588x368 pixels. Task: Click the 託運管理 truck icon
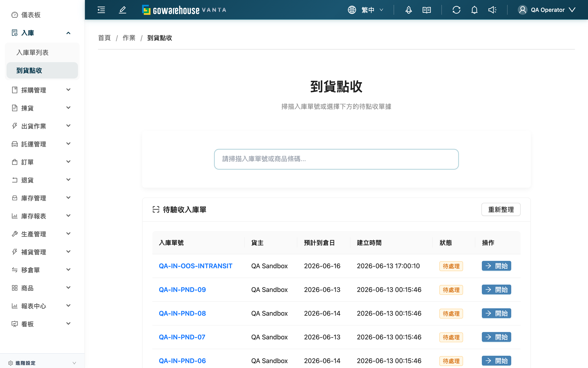coord(14,144)
